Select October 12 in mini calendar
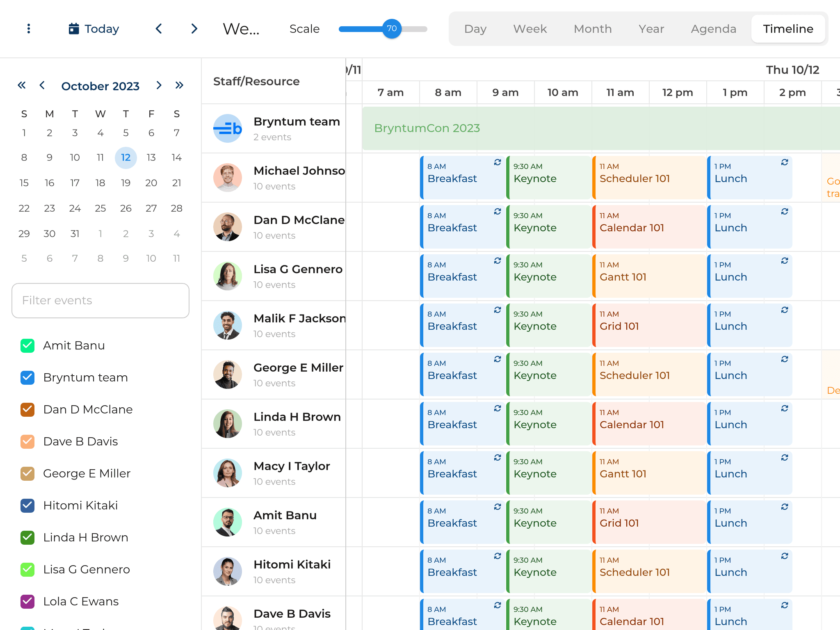This screenshot has width=840, height=630. point(126,157)
